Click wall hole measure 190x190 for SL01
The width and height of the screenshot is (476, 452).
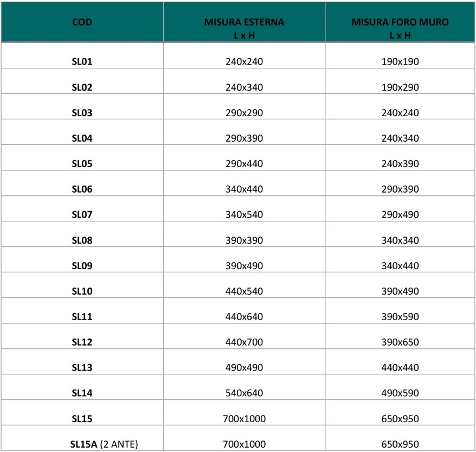(400, 62)
